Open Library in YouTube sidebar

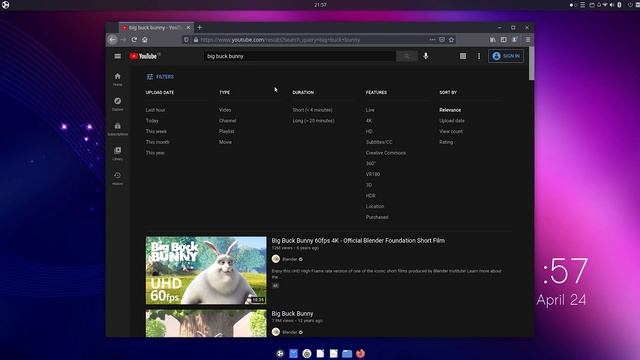(x=118, y=153)
